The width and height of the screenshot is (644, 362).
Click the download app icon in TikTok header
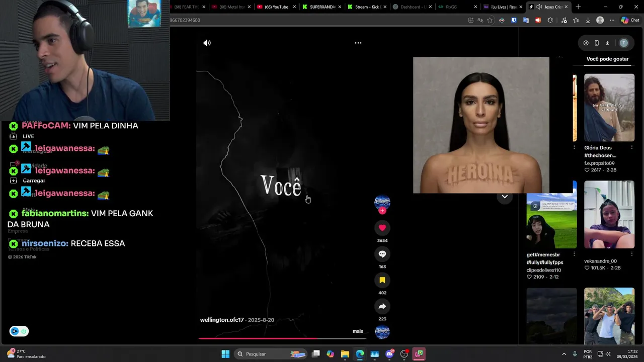tap(607, 43)
